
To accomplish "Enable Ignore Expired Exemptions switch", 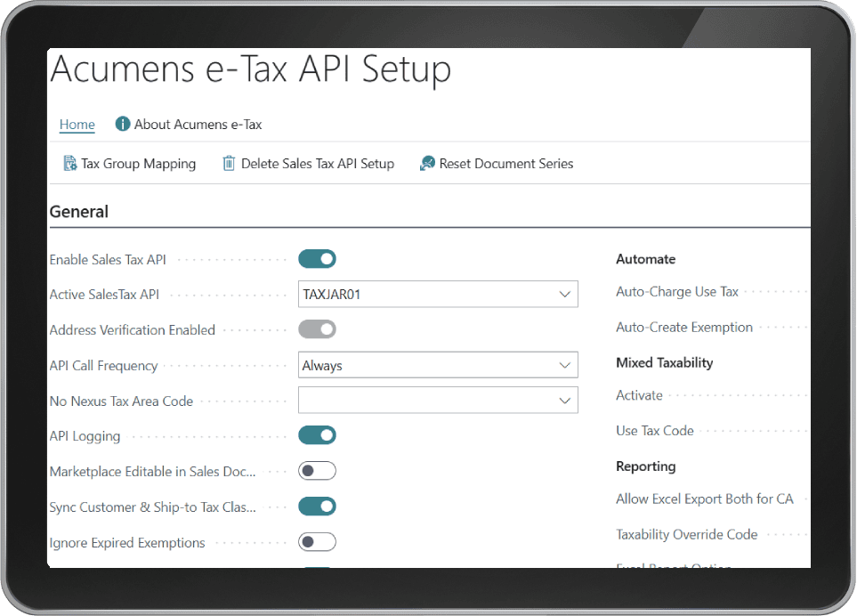I will coord(317,542).
